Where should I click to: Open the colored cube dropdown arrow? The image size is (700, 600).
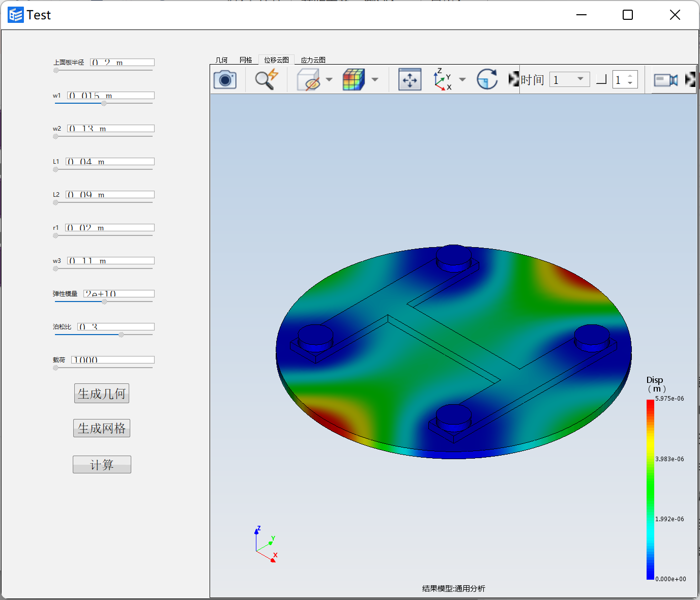pyautogui.click(x=375, y=80)
